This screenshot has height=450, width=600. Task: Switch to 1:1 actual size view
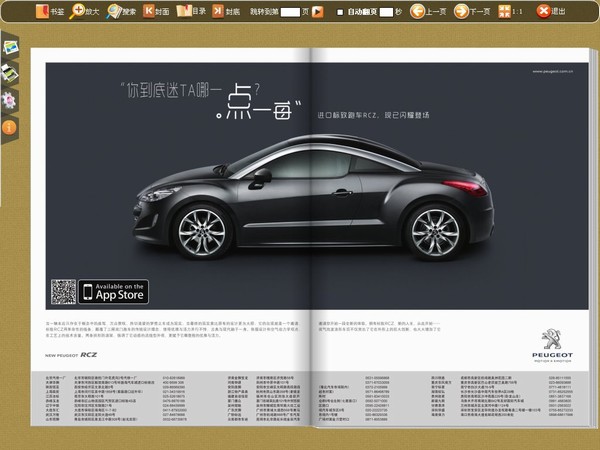click(510, 11)
